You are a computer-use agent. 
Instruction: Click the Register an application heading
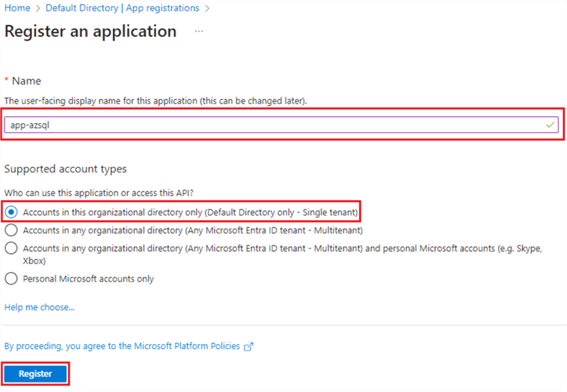(90, 31)
